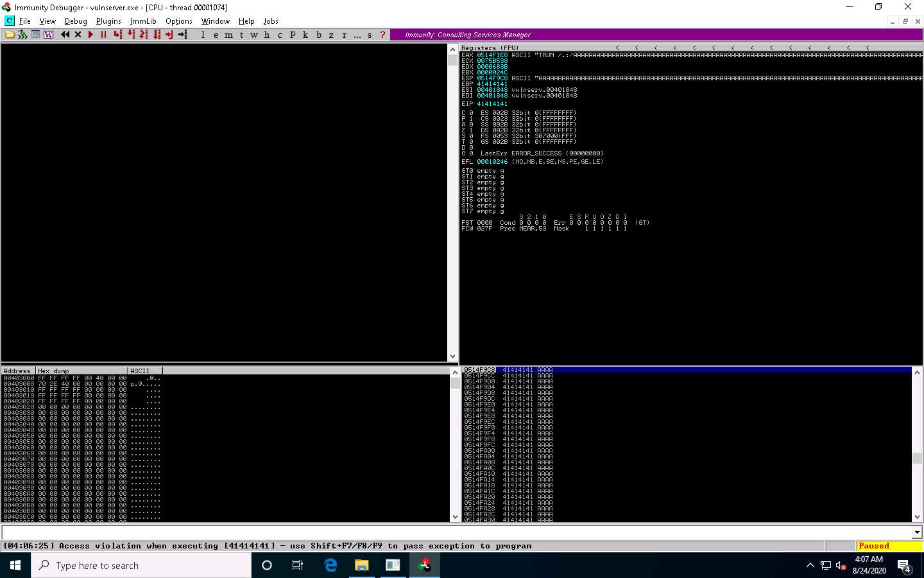Show Memory map via 'm' button
This screenshot has width=924, height=578.
[228, 35]
